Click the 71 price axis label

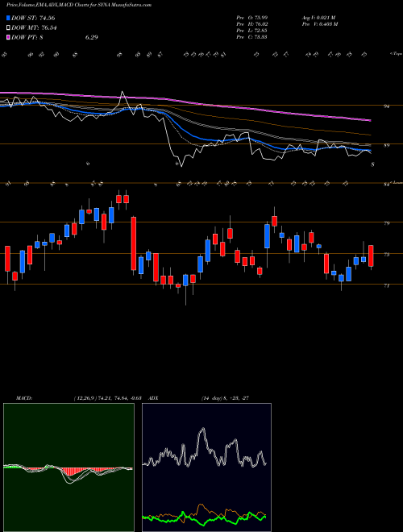click(x=386, y=286)
